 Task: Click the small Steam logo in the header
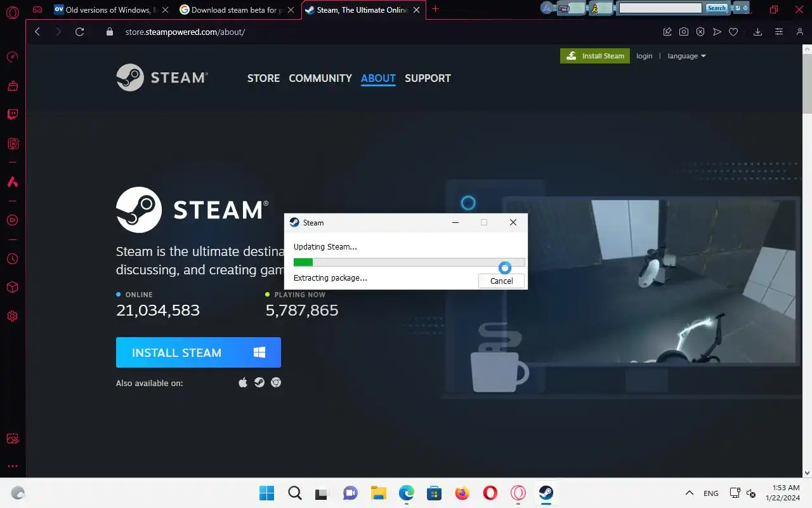click(162, 77)
